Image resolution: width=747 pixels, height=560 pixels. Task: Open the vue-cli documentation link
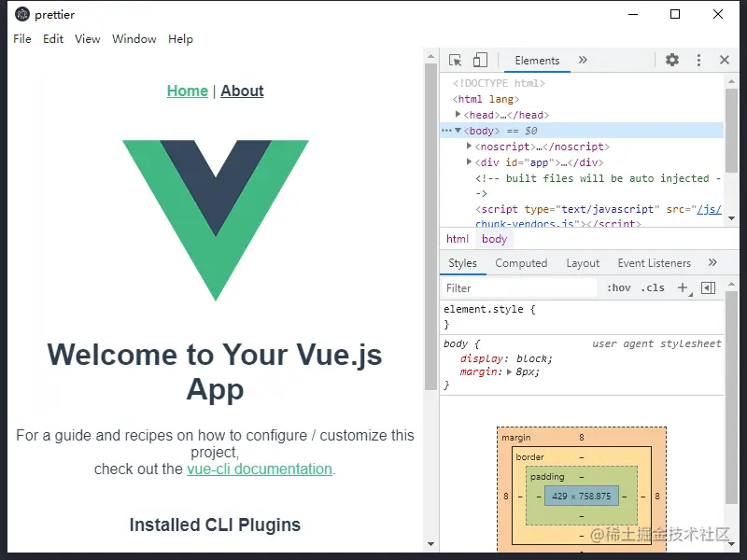click(260, 469)
